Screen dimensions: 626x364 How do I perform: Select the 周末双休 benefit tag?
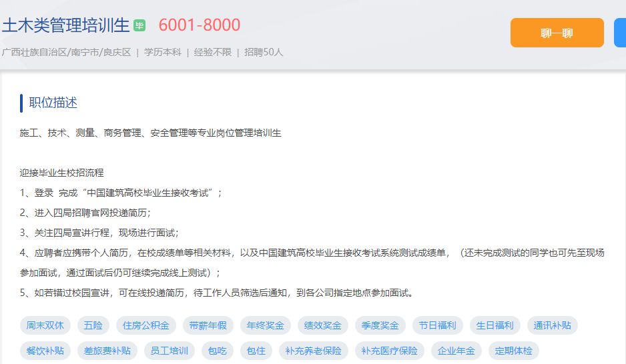(x=45, y=325)
